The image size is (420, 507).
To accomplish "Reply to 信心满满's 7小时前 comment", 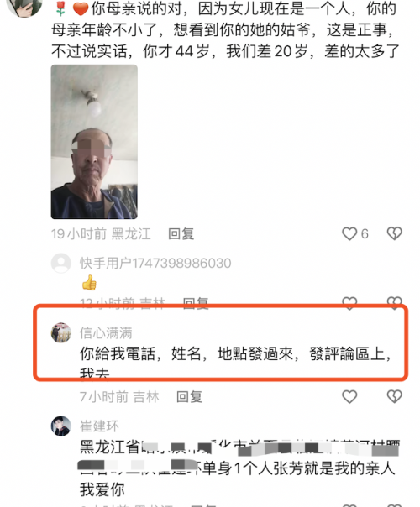I will tap(189, 397).
